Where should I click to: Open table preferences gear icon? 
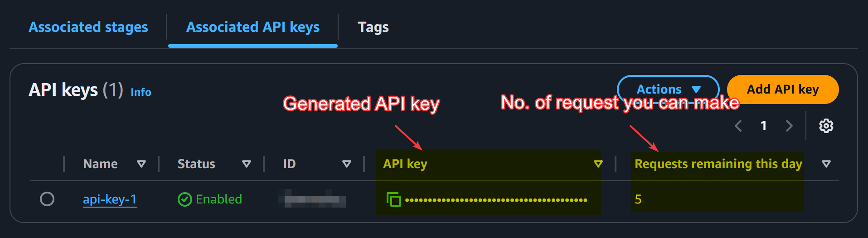click(826, 126)
